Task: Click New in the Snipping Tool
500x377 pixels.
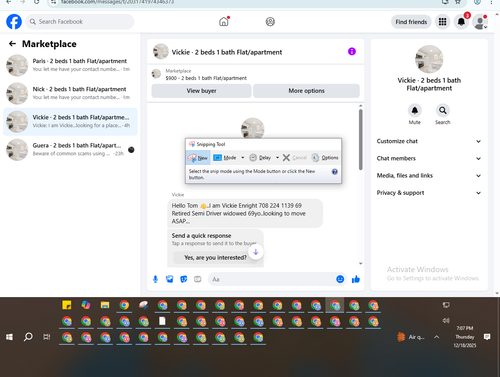Action: coord(198,158)
